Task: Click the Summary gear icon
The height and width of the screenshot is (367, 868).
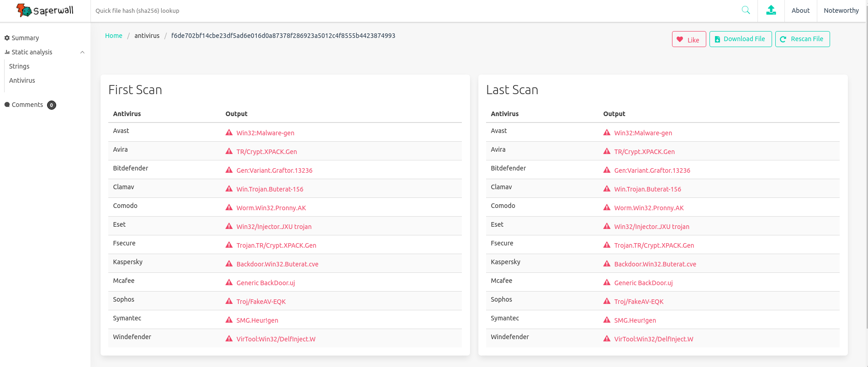Action: [x=7, y=38]
